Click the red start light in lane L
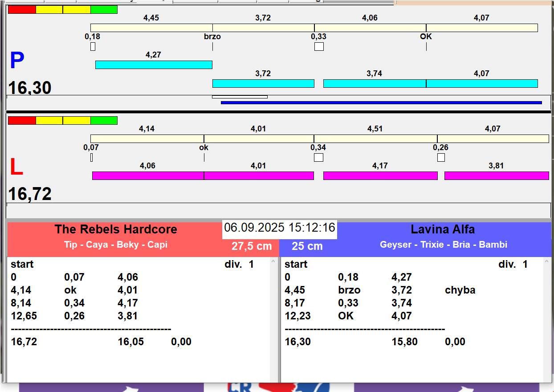Screen dimensions: 554x392 (x=22, y=121)
